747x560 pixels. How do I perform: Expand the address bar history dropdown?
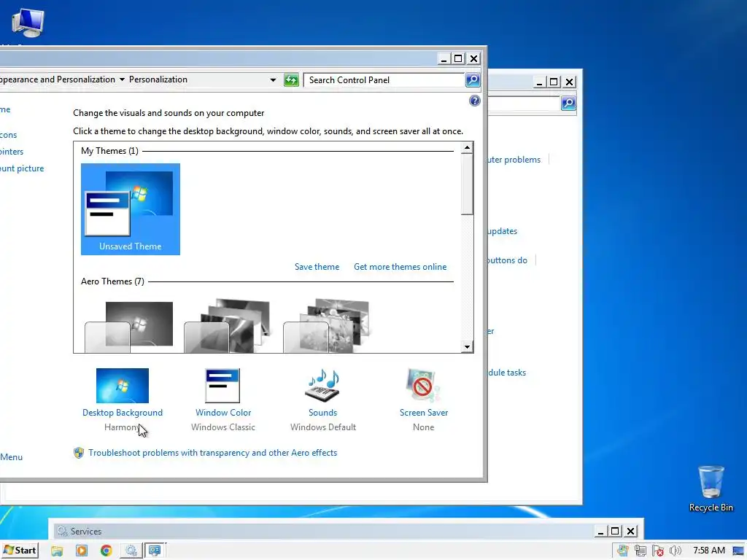[x=273, y=80]
